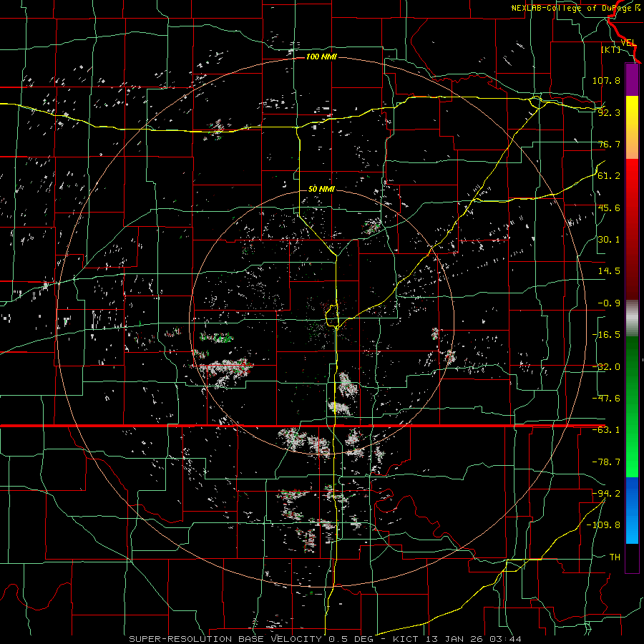Click the gray near-zero segment of the color bar
Viewport: 644px width, 644px height.
click(x=632, y=318)
